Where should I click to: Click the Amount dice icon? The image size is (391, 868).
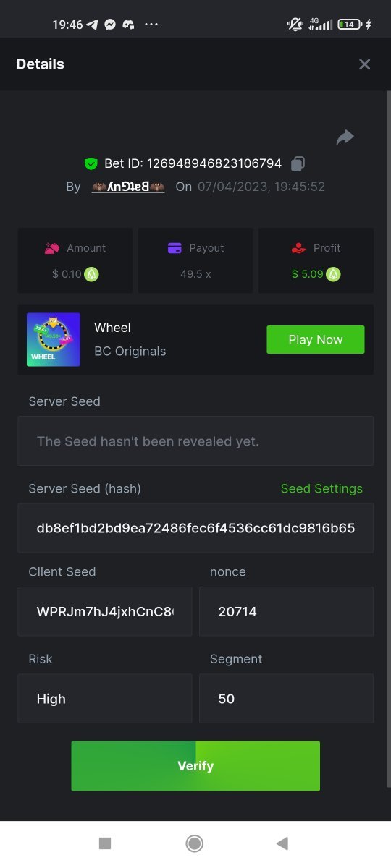[52, 248]
